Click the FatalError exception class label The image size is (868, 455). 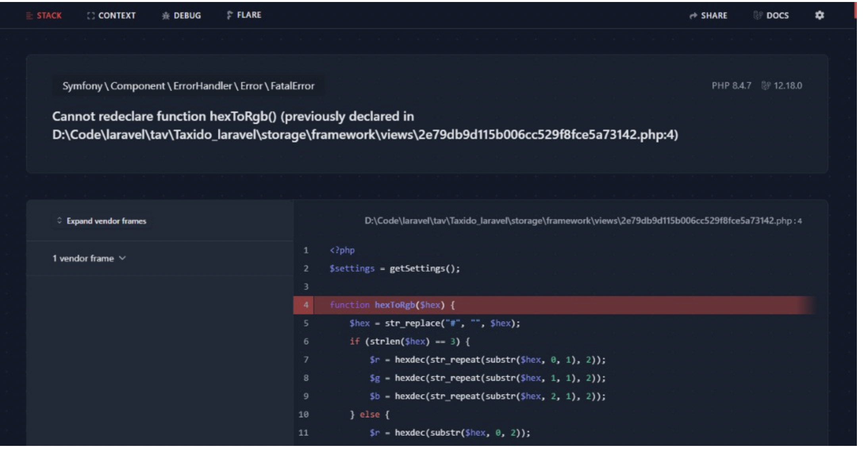pos(188,86)
